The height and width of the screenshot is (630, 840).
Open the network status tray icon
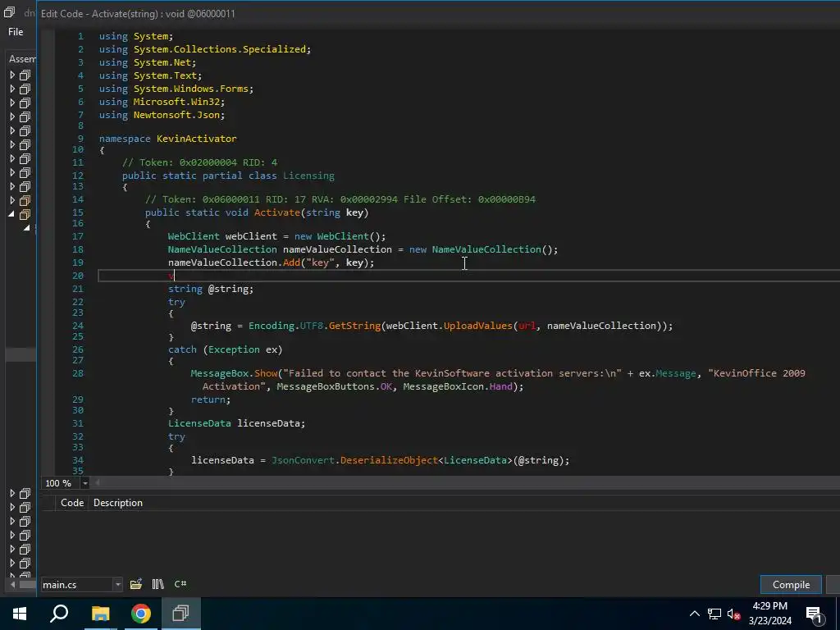714,614
